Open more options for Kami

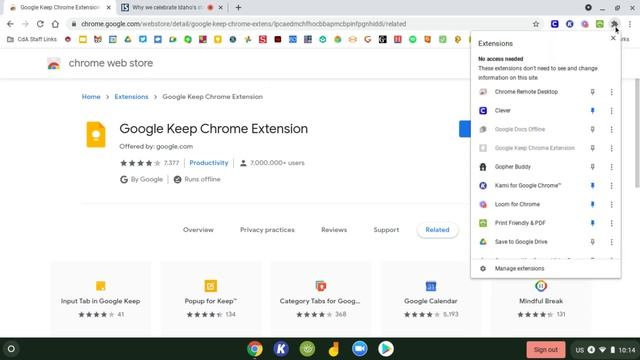(611, 186)
